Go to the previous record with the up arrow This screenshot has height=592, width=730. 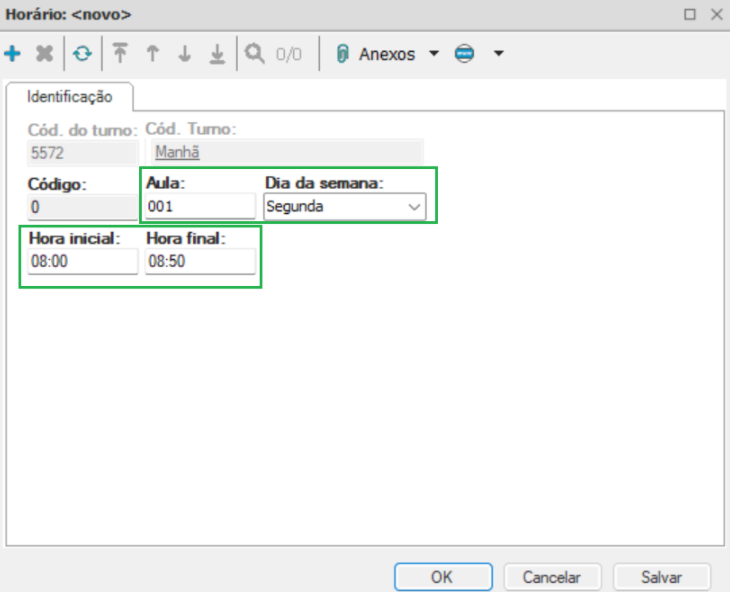[x=153, y=54]
